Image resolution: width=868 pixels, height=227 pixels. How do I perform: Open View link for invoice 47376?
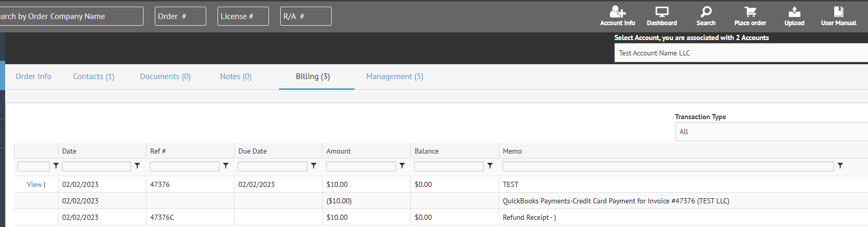34,184
